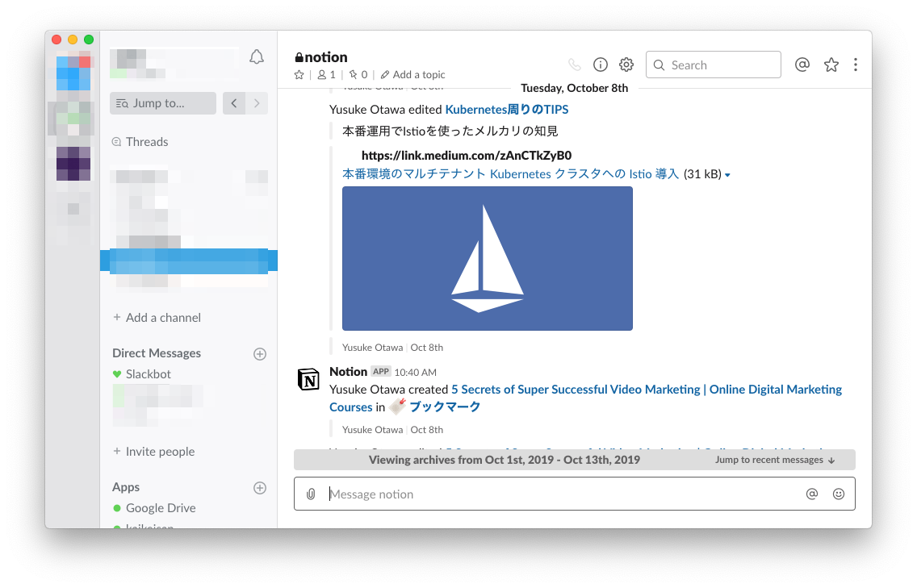The image size is (917, 588).
Task: Open emoji picker smiley icon
Action: [838, 494]
